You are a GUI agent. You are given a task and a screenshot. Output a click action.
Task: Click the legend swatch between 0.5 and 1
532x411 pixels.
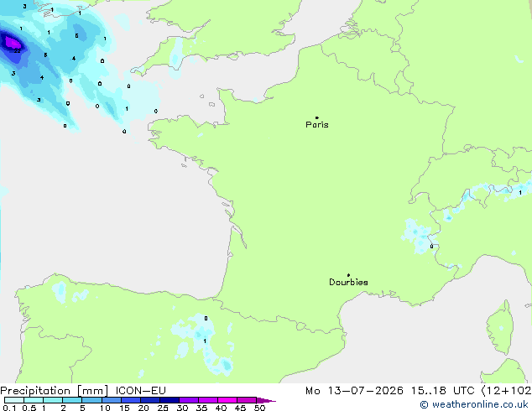coord(34,400)
